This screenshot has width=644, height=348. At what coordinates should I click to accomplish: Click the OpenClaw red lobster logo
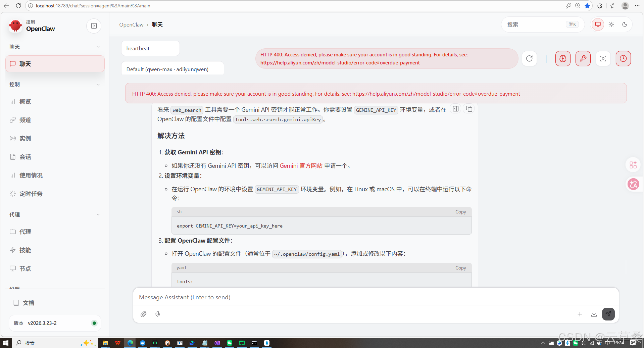[x=15, y=26]
